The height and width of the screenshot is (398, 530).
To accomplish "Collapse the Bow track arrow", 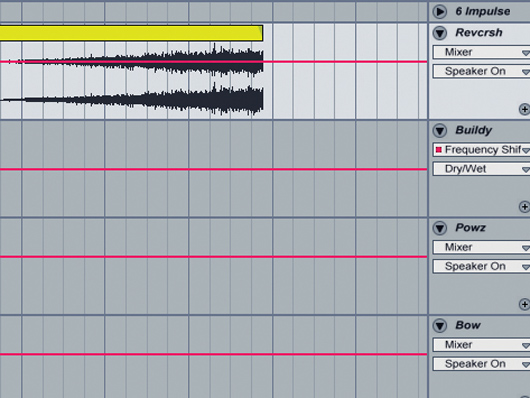I will [x=440, y=326].
